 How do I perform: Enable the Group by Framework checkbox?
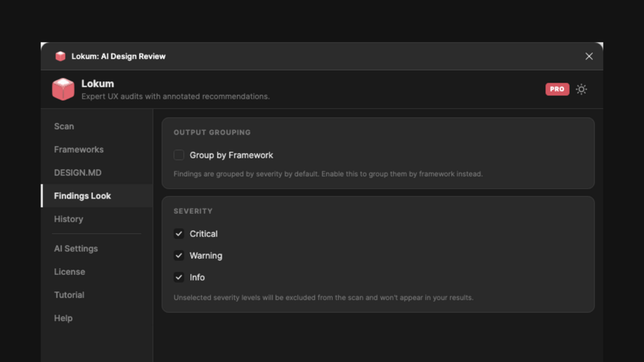coord(179,155)
